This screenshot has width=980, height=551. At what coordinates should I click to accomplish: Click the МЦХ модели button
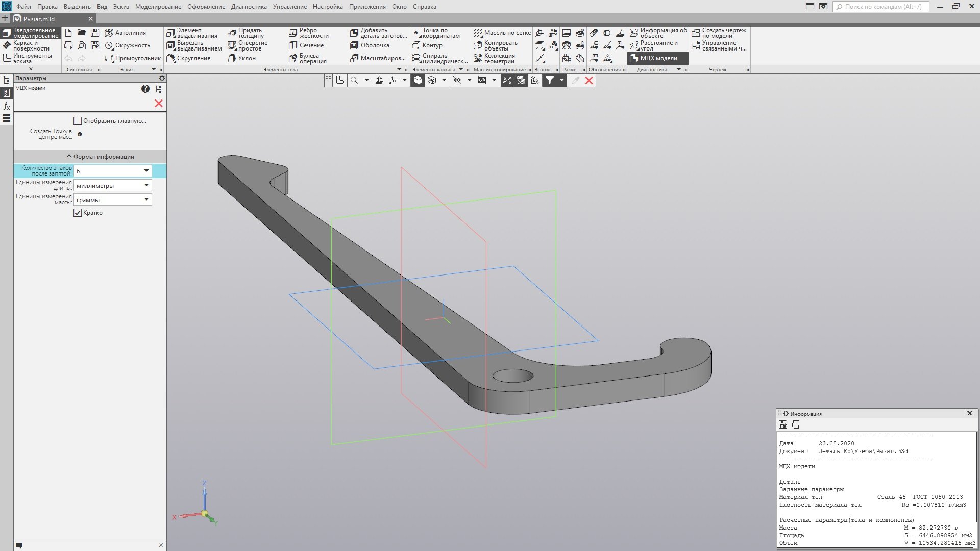click(x=657, y=58)
